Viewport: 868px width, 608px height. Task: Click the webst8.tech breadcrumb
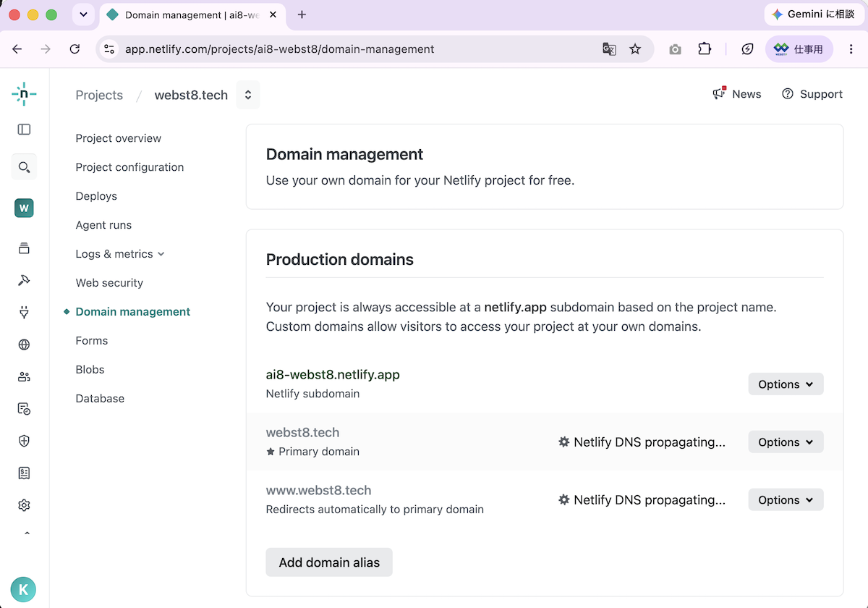pos(191,95)
